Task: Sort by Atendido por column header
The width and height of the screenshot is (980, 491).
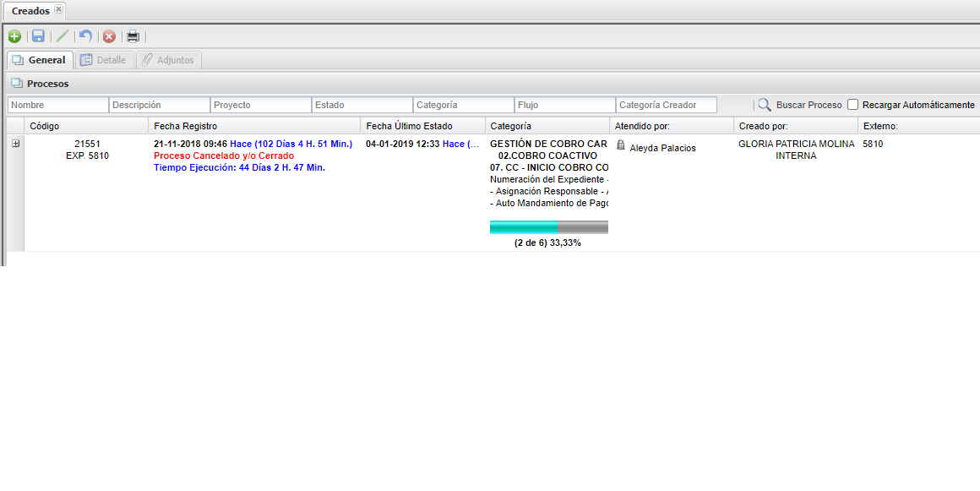Action: 672,127
